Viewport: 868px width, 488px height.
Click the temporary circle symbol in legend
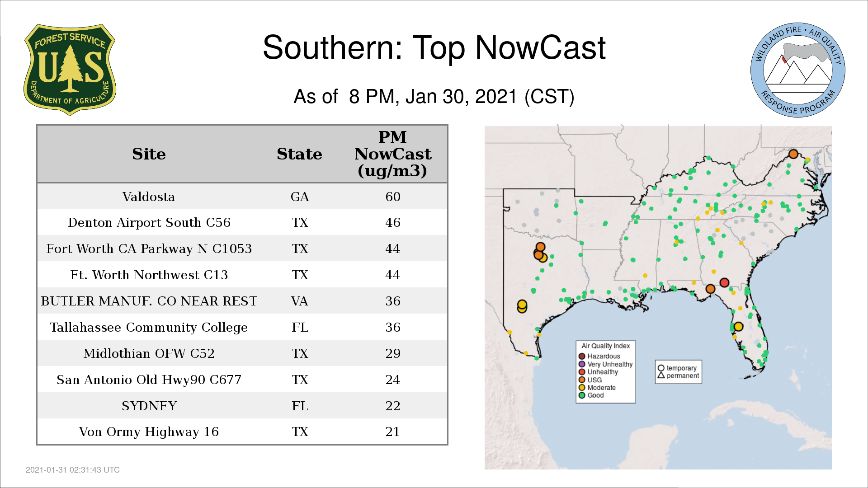(661, 368)
